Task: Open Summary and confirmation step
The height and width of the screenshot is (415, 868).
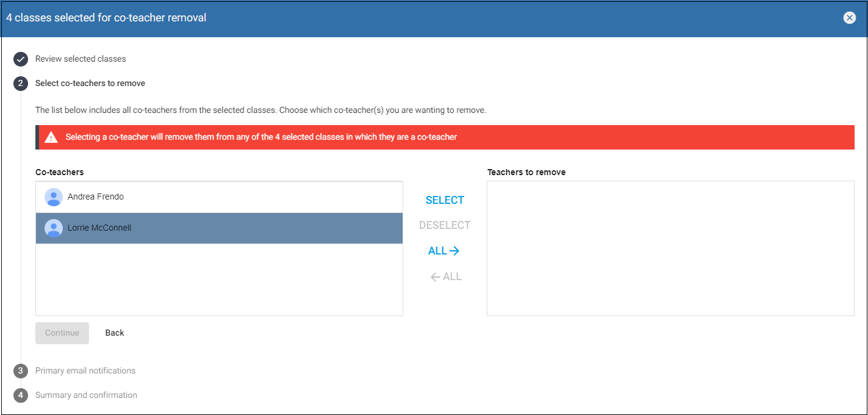Action: tap(86, 395)
